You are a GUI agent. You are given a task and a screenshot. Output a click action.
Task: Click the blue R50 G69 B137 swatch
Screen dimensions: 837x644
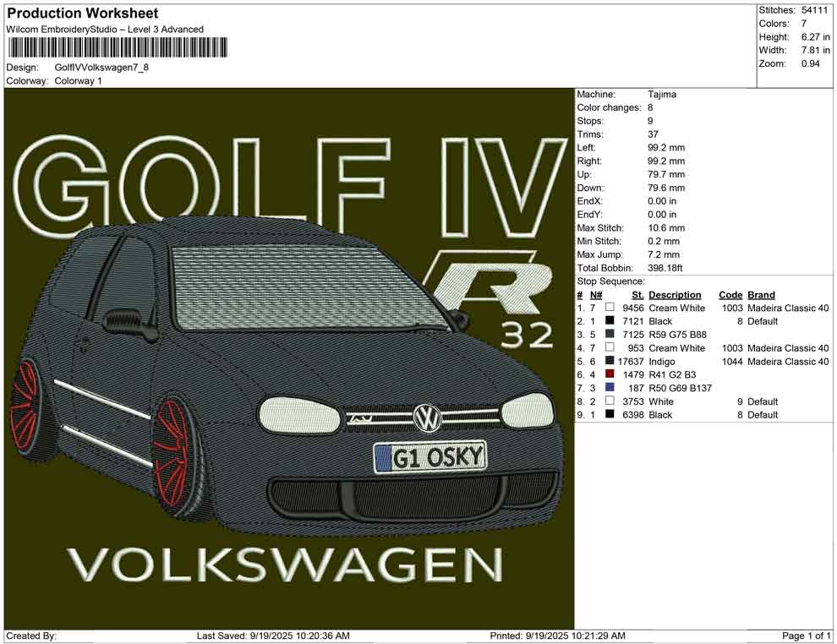pos(610,387)
